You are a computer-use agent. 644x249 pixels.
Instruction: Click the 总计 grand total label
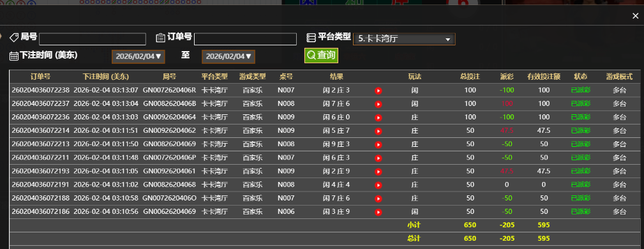coord(414,239)
